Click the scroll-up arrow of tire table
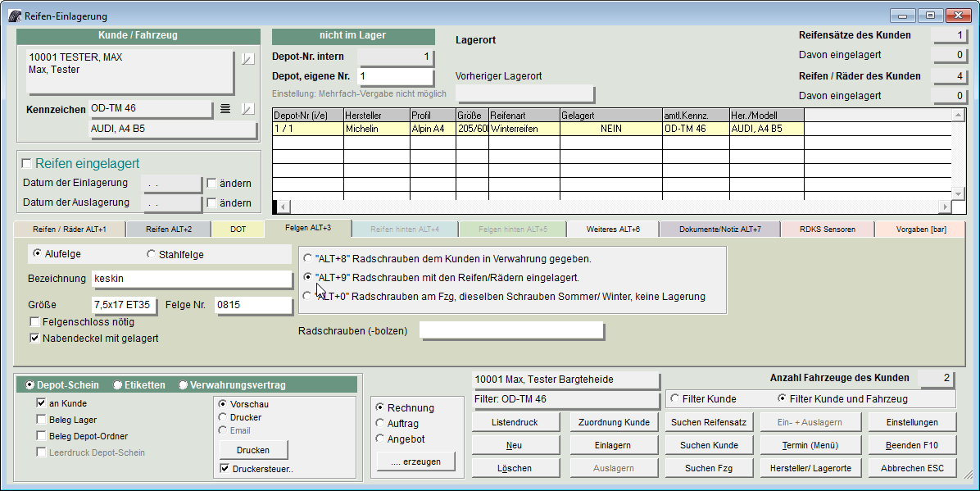Screen dimensions: 980x491 (x=958, y=115)
